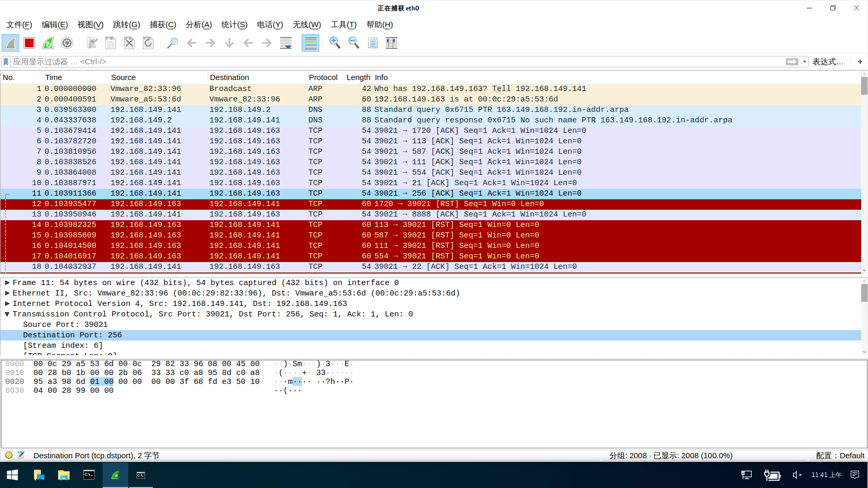Go forward in packet history (first right arrow)

(210, 43)
